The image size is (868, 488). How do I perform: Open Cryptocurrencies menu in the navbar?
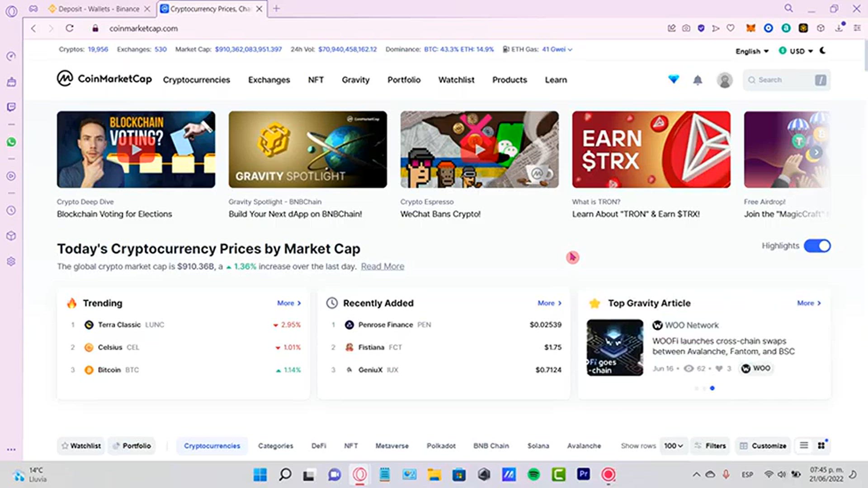point(196,80)
